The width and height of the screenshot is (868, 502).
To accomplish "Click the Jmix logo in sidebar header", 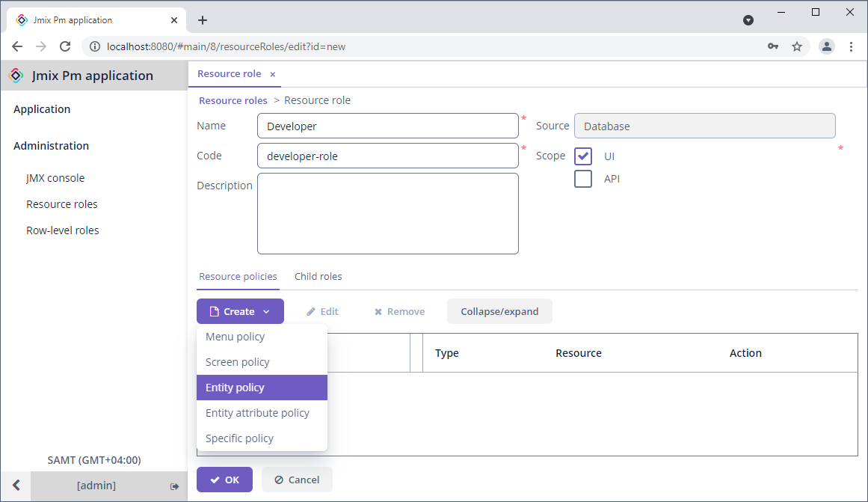I will [16, 76].
